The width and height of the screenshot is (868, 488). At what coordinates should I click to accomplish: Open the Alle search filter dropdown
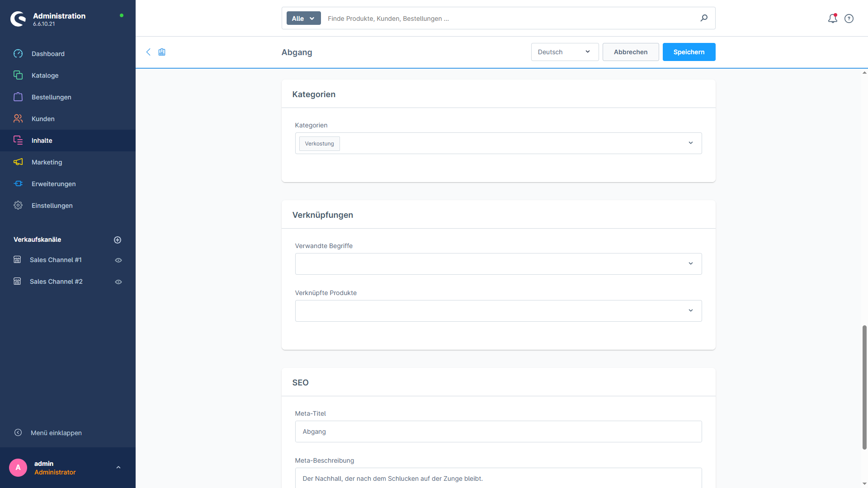[304, 19]
